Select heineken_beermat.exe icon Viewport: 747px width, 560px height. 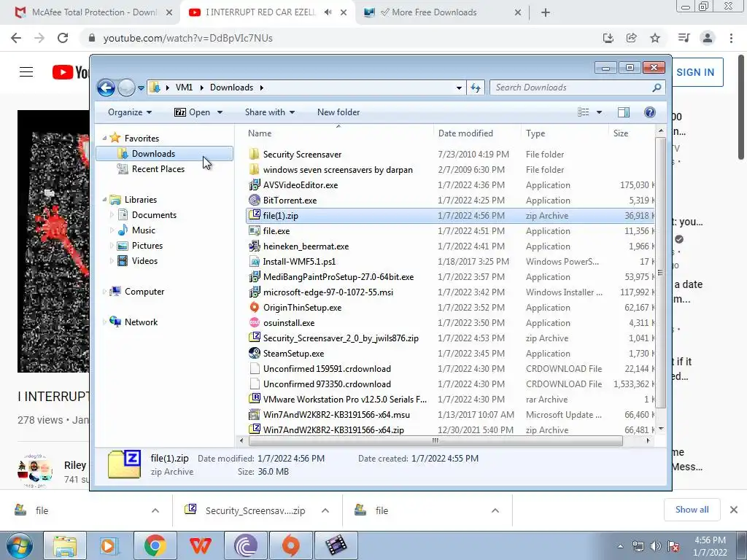click(255, 246)
